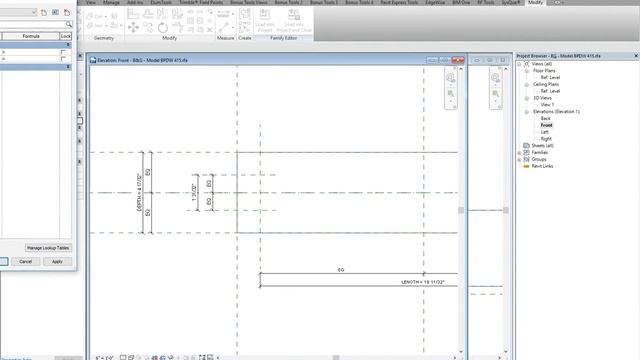Click steering wheel icon in the background view window
This screenshot has width=640, height=360.
[496, 78]
